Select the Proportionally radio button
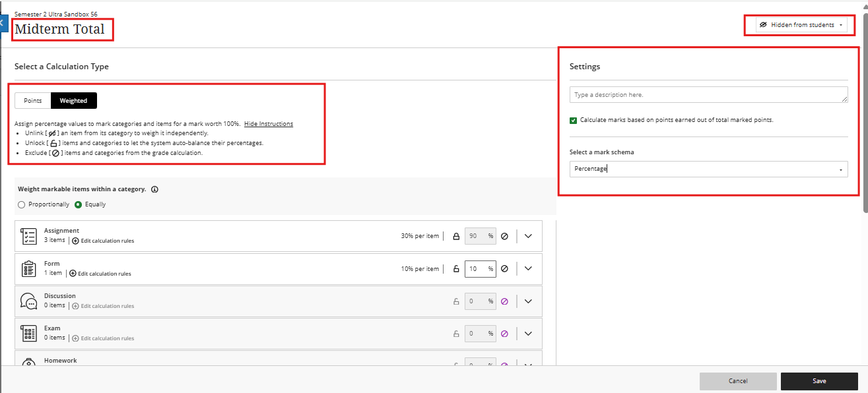This screenshot has height=393, width=868. click(21, 204)
